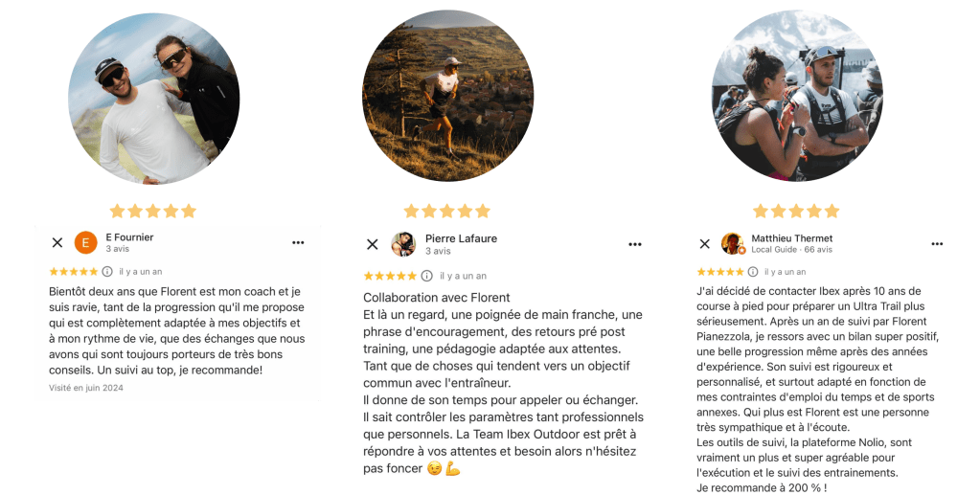The width and height of the screenshot is (980, 495).
Task: Select the circular photo of two people in sunglasses
Action: (x=153, y=98)
